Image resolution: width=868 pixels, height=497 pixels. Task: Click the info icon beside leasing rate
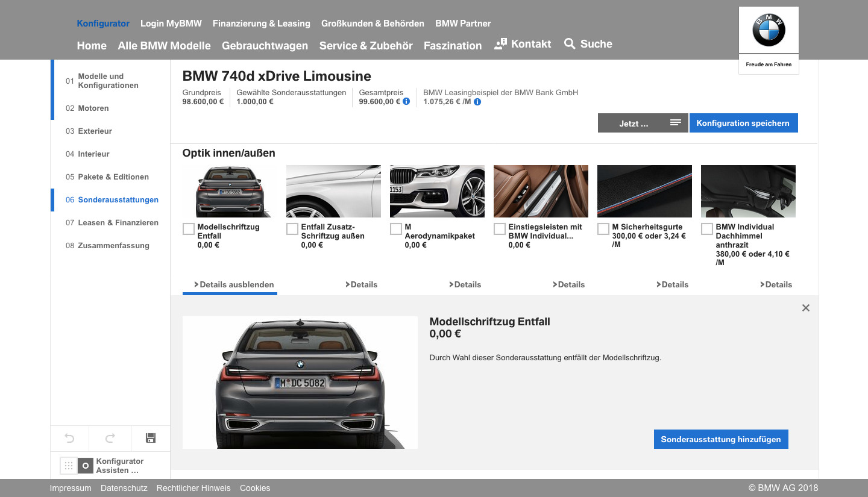[477, 102]
